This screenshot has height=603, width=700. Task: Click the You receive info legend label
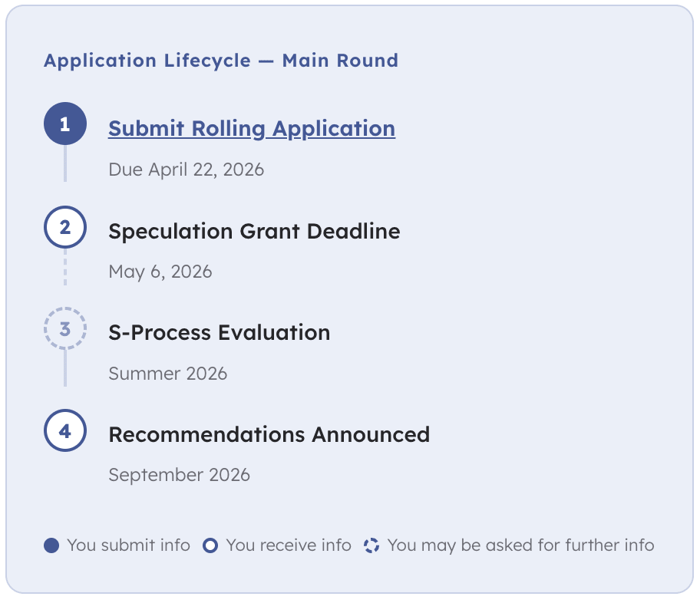click(x=289, y=545)
